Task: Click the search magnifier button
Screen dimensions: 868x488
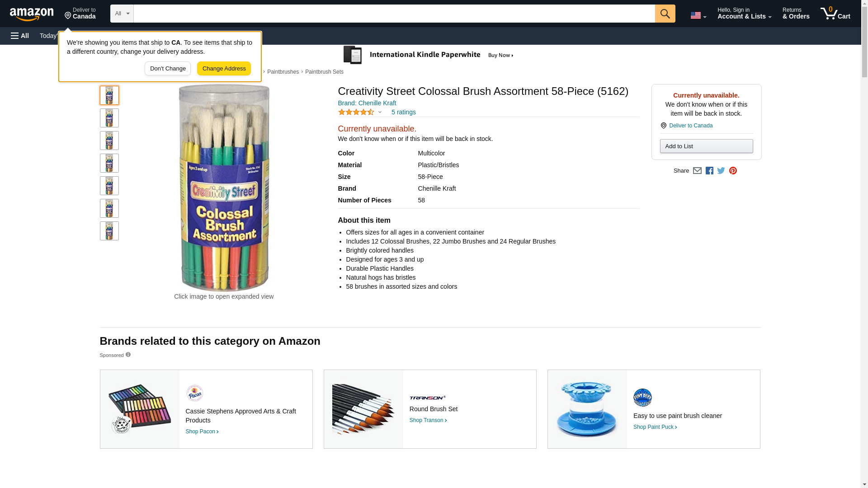Action: 665,14
